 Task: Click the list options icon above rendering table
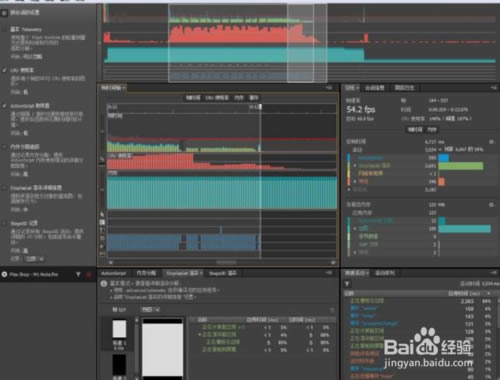coord(332,310)
